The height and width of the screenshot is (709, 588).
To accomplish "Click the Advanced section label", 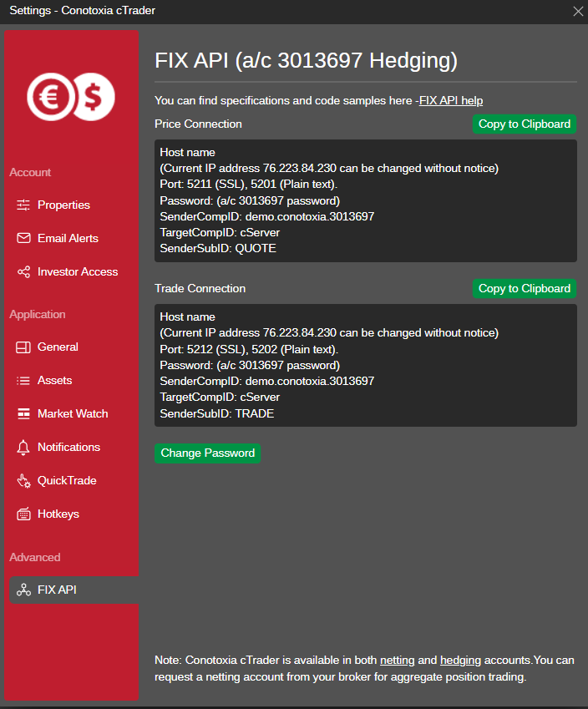I will click(x=35, y=557).
